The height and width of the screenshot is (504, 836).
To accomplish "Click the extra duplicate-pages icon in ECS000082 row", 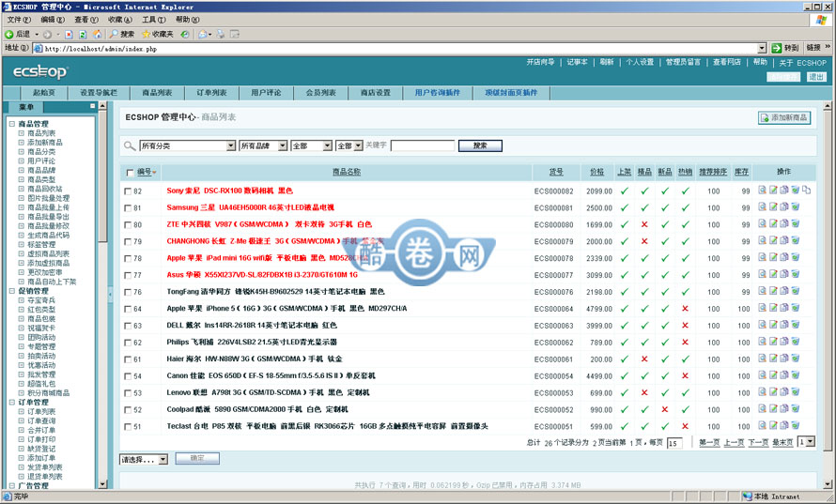I will (x=806, y=191).
